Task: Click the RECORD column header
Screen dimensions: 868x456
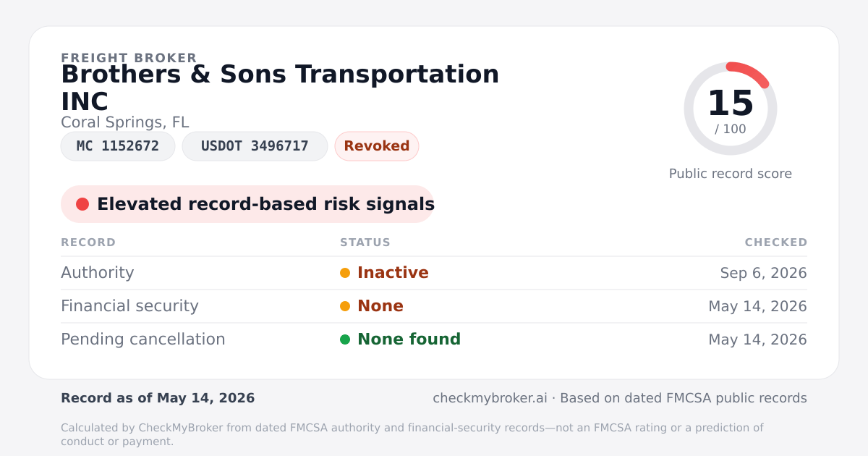Action: click(88, 242)
